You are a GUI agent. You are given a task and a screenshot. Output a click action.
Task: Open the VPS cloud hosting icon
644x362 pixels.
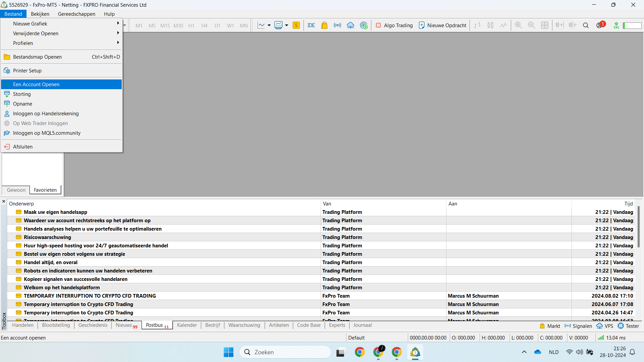click(351, 25)
